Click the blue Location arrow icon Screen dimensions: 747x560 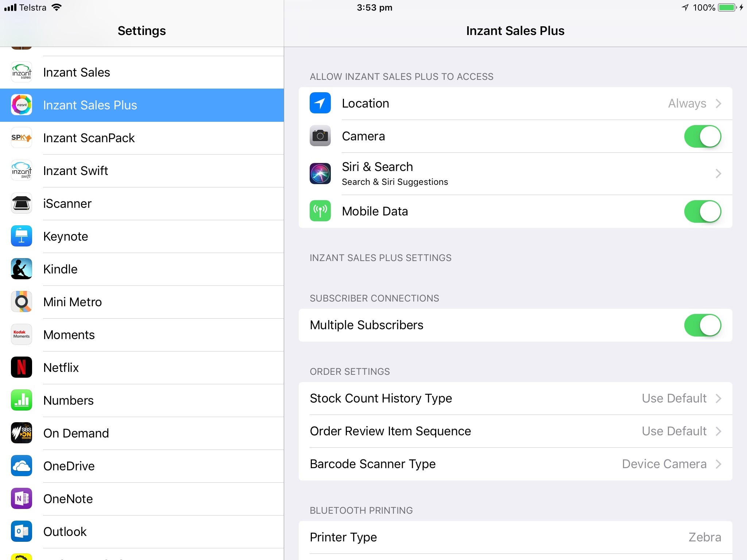(320, 103)
